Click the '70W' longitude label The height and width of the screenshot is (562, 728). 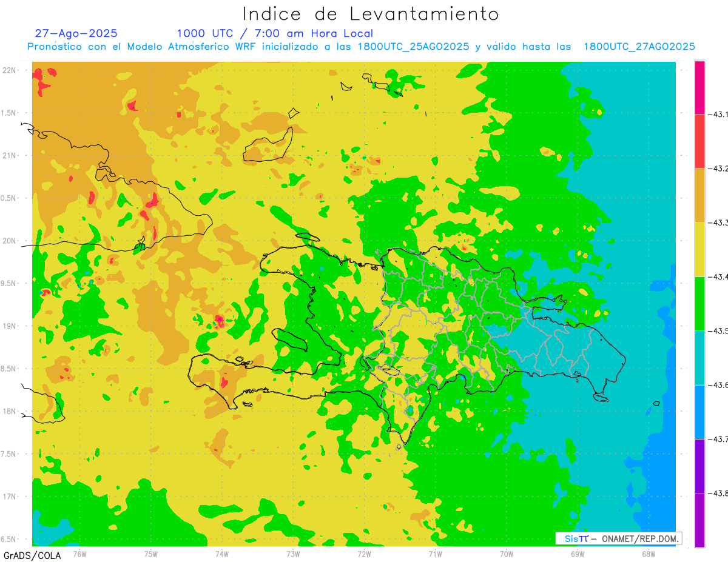[x=506, y=554]
